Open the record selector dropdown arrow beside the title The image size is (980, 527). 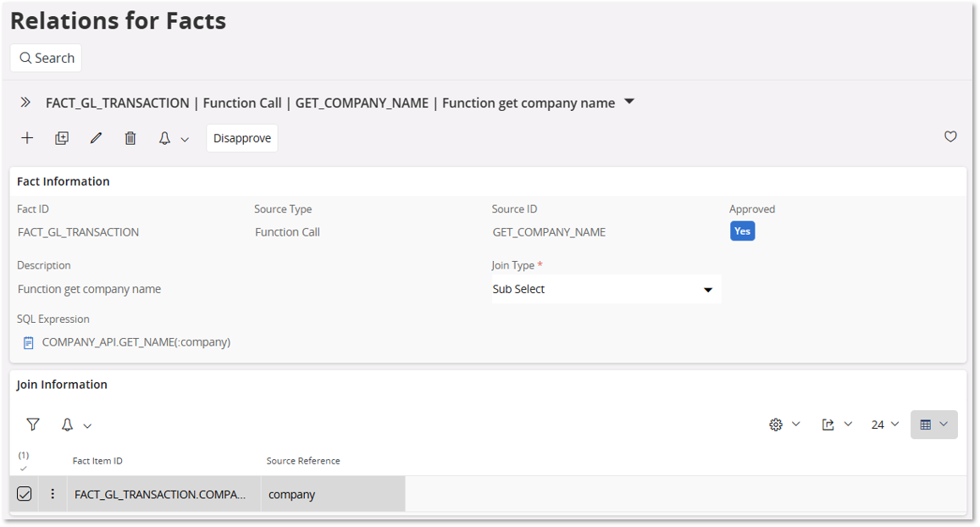[x=629, y=102]
